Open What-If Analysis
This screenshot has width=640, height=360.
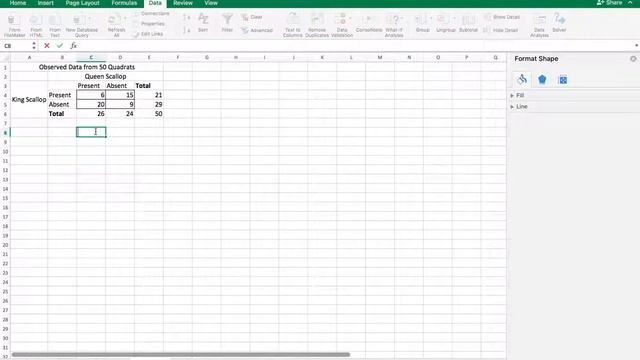pyautogui.click(x=394, y=25)
